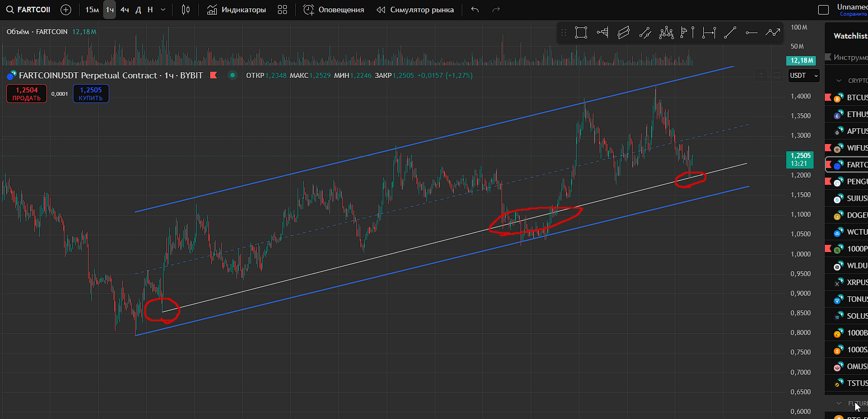This screenshot has height=419, width=868.
Task: Select the two parallel lines regression tool
Action: [x=645, y=33]
